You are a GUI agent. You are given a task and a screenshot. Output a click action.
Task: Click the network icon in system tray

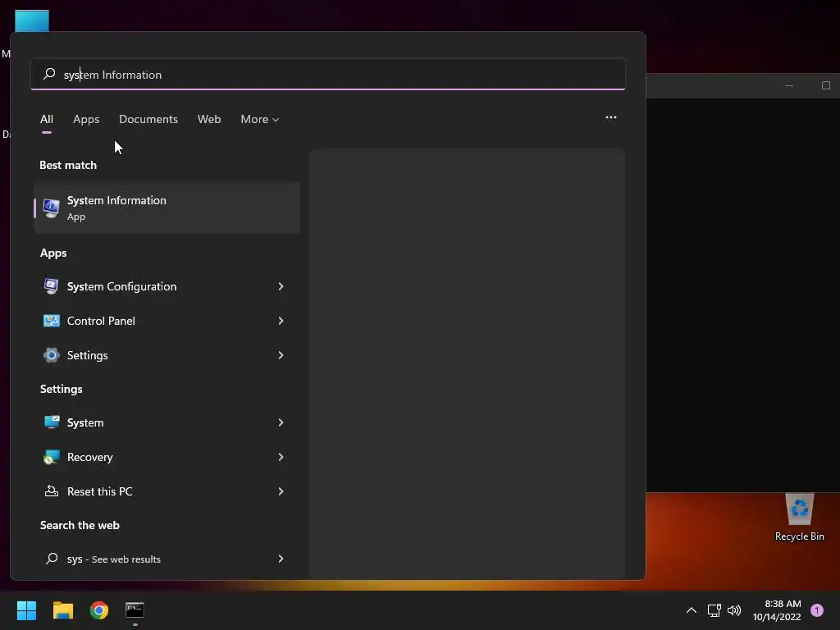pos(714,610)
